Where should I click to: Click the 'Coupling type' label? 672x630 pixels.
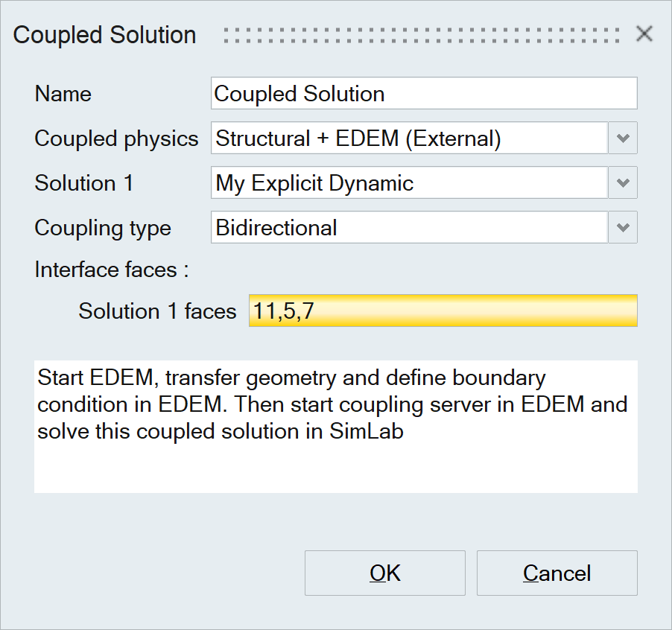pyautogui.click(x=103, y=228)
